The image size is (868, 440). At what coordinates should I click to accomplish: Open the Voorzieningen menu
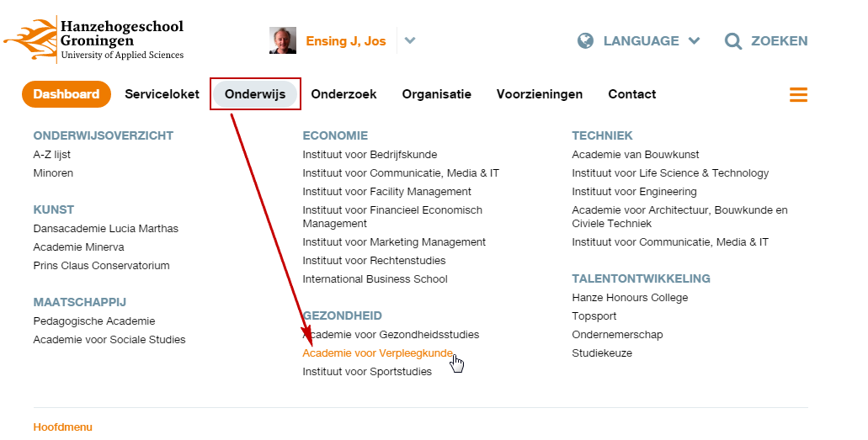click(x=540, y=94)
